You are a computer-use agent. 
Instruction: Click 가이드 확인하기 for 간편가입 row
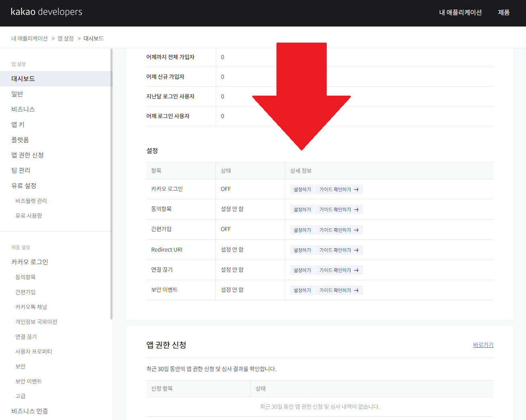coord(339,230)
